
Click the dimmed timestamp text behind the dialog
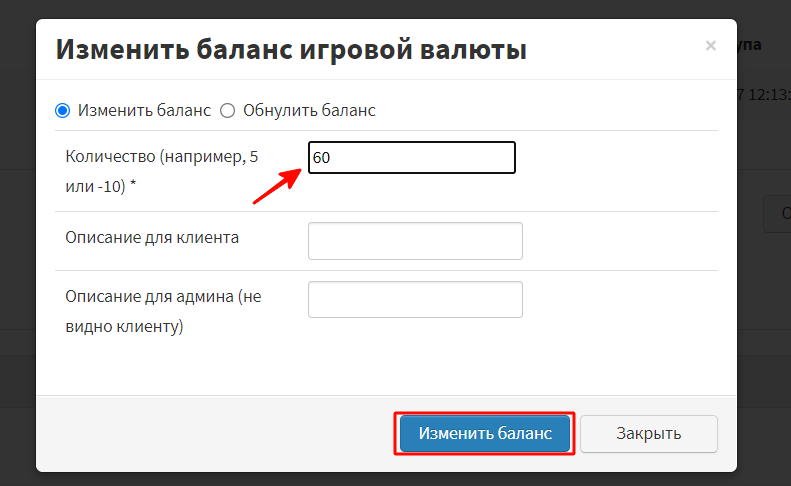(x=764, y=95)
